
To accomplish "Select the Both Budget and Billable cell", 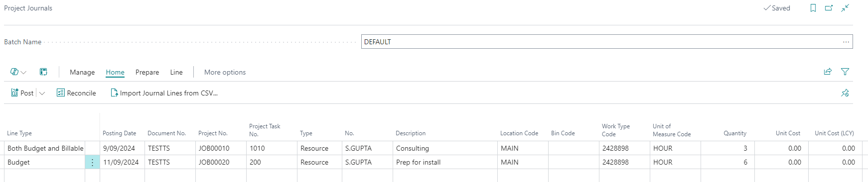I will [45, 148].
